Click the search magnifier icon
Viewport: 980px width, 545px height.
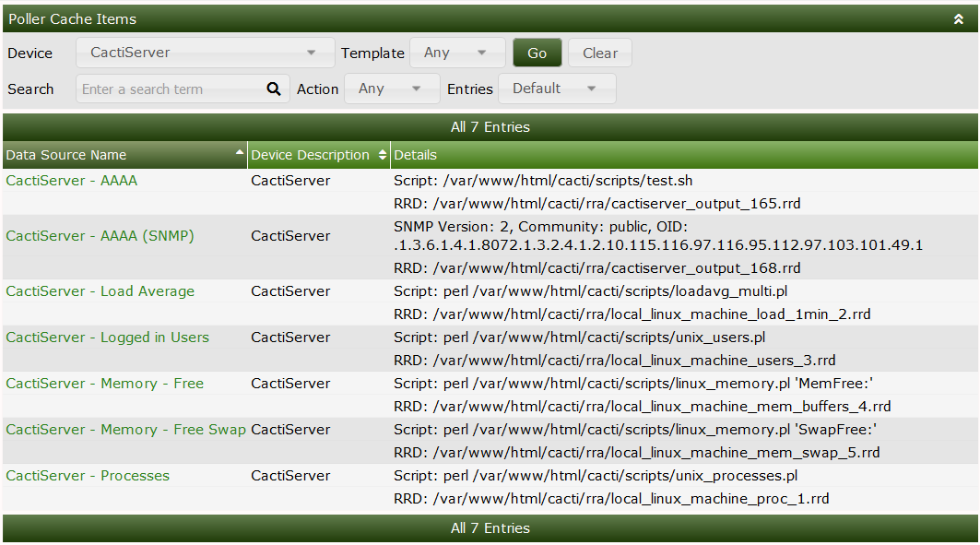point(273,89)
